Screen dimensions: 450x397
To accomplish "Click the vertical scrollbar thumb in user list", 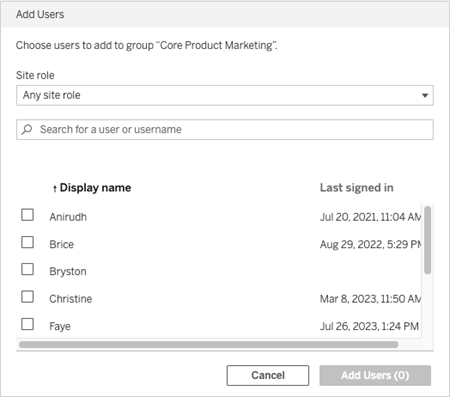I will point(427,240).
